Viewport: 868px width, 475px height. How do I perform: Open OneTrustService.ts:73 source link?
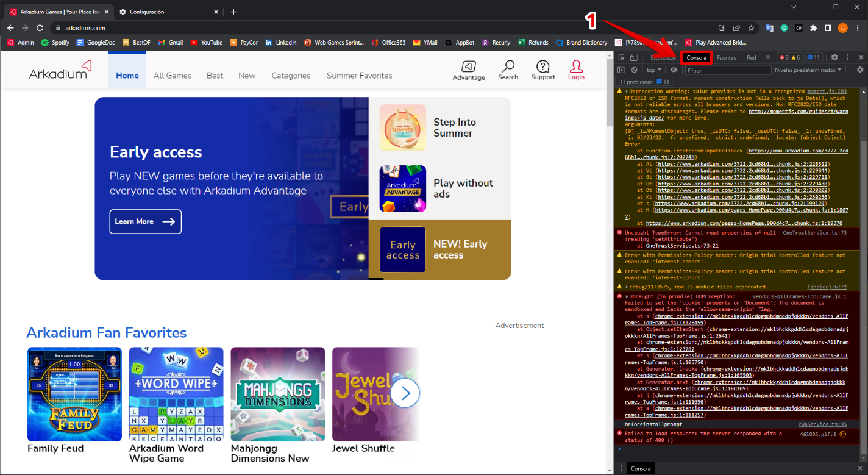click(815, 233)
